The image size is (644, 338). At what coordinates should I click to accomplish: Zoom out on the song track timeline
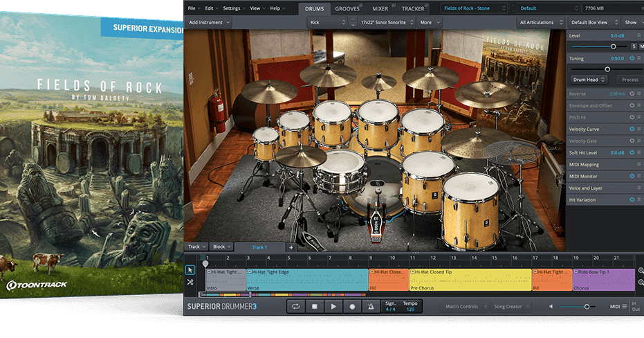click(641, 282)
